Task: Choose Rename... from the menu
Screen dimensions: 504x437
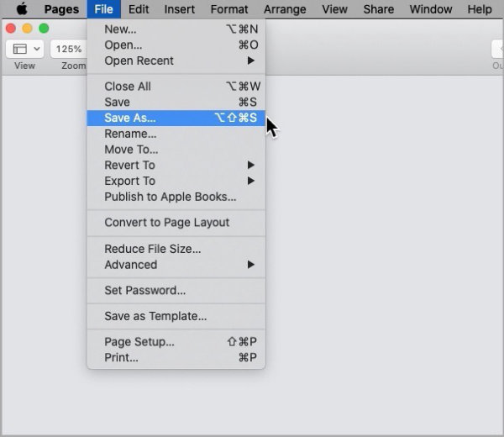Action: coord(176,134)
